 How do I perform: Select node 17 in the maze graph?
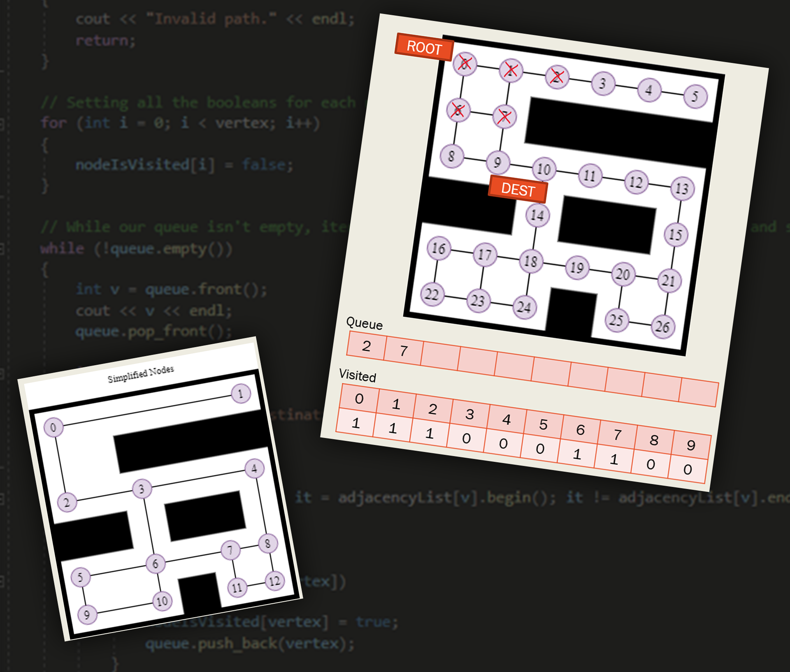click(485, 255)
